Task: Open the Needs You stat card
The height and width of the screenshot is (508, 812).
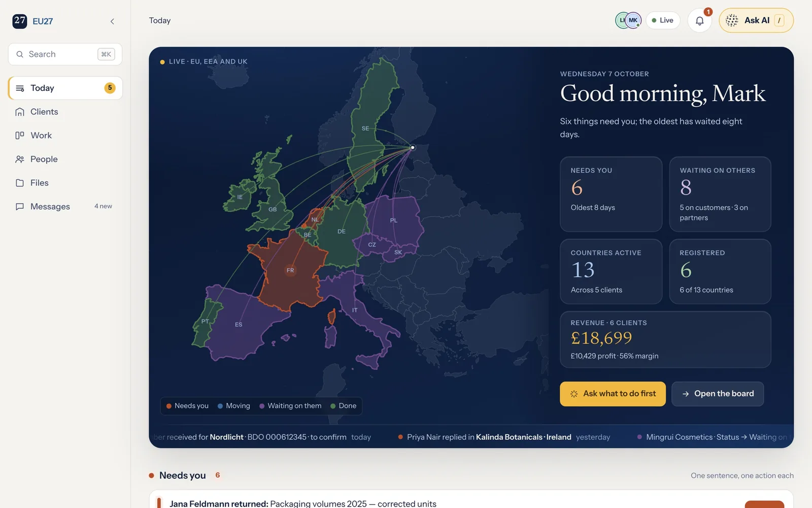Action: [x=611, y=194]
